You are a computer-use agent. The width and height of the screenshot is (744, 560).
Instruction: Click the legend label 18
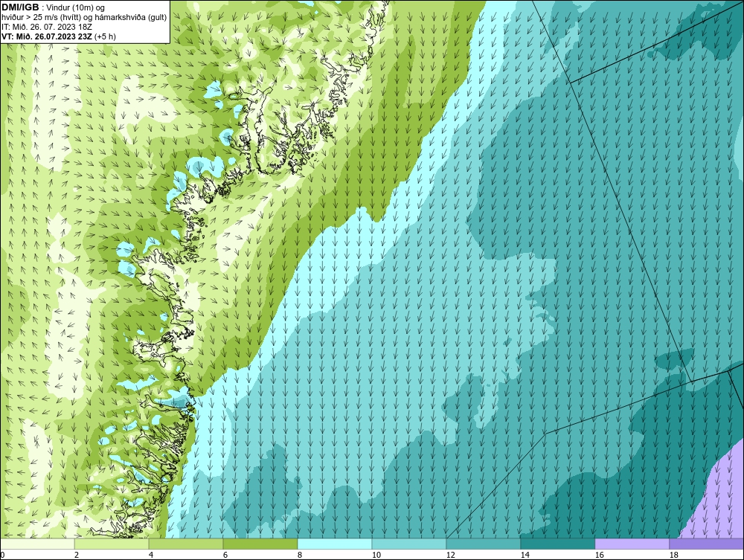[673, 555]
